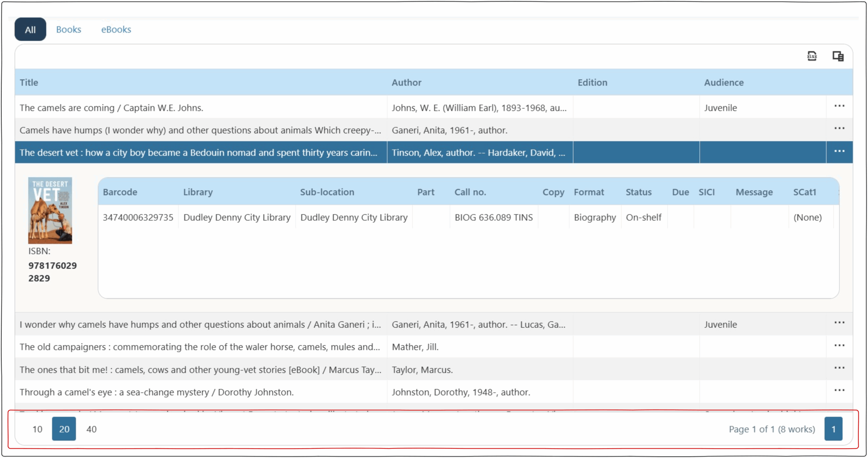The height and width of the screenshot is (458, 868).
Task: Select page size 20
Action: [64, 429]
